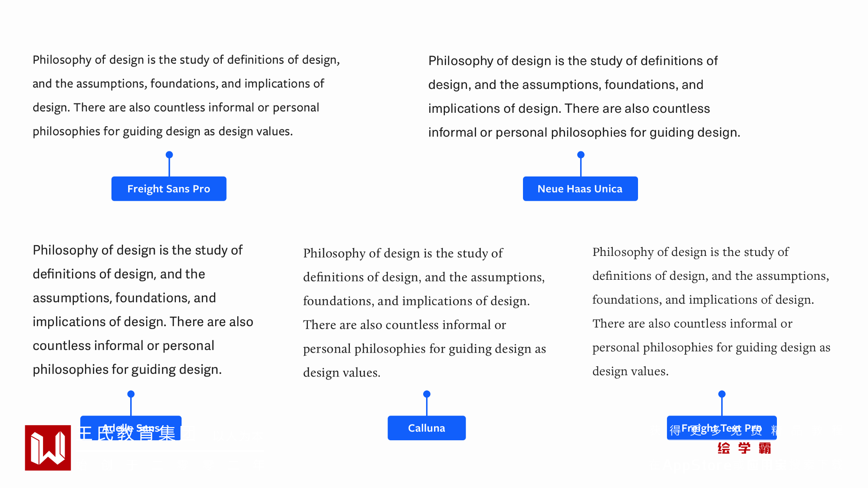The image size is (868, 488).
Task: Click the blue dot above Freight Text Pro
Action: [x=722, y=394]
